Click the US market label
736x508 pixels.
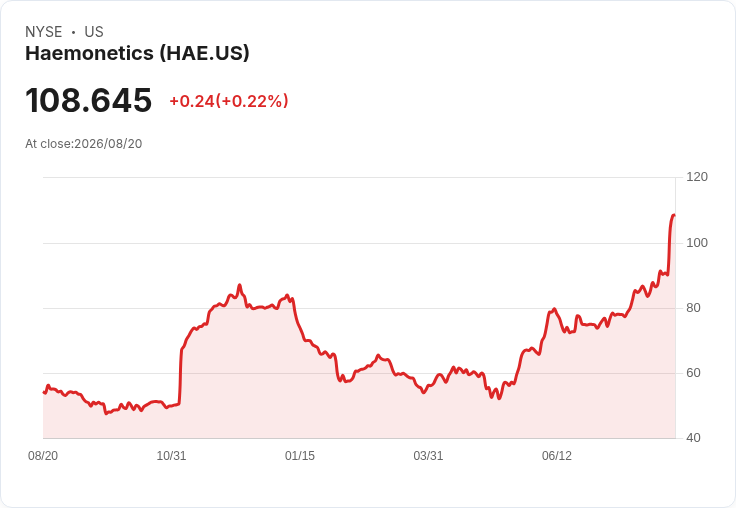pyautogui.click(x=94, y=32)
